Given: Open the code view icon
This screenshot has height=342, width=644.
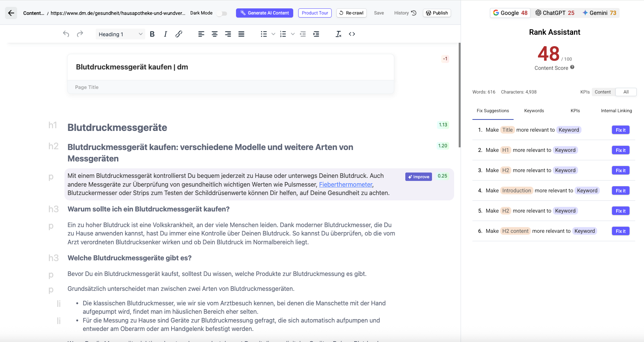Looking at the screenshot, I should pyautogui.click(x=352, y=34).
